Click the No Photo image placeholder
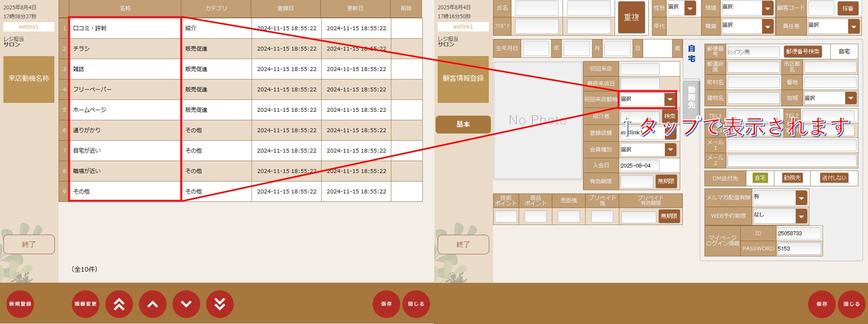The width and height of the screenshot is (868, 324). pyautogui.click(x=537, y=120)
